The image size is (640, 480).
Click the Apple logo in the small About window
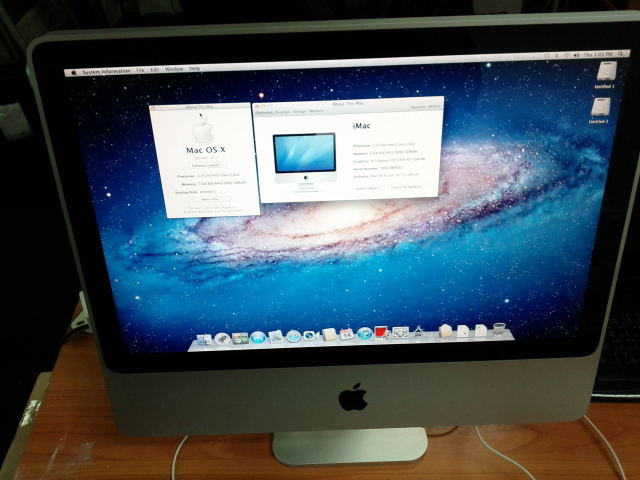tap(204, 131)
